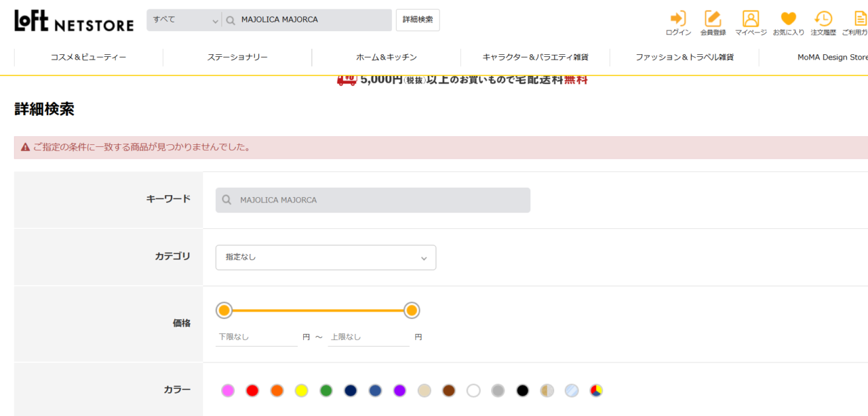Open the すべて category dropdown in header
The height and width of the screenshot is (416, 868).
pos(184,20)
